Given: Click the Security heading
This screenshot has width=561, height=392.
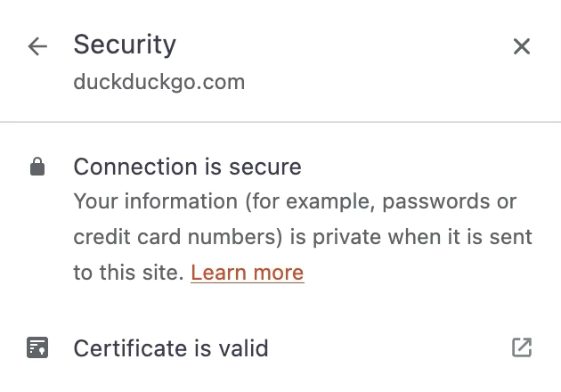Looking at the screenshot, I should (x=125, y=45).
